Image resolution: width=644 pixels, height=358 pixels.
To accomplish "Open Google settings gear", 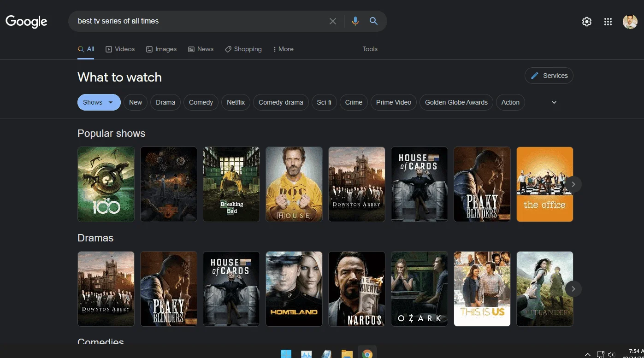I will 587,22.
